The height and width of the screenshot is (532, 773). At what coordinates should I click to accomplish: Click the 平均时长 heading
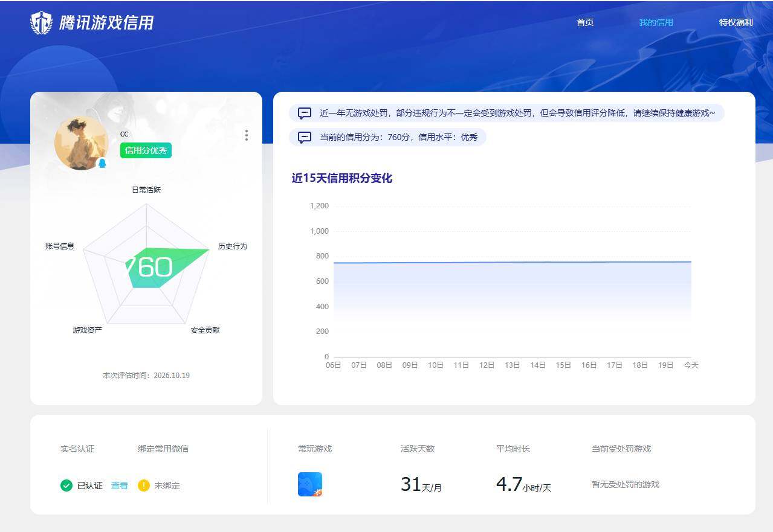513,449
